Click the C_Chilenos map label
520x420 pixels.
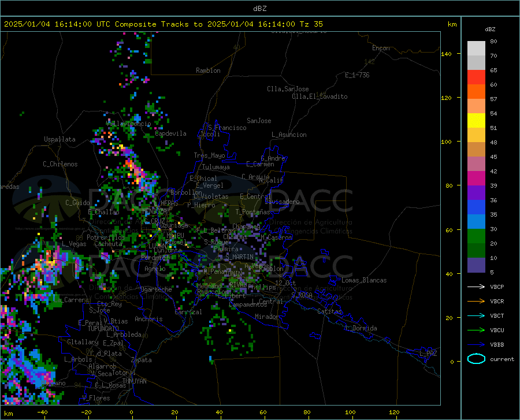tap(60, 164)
